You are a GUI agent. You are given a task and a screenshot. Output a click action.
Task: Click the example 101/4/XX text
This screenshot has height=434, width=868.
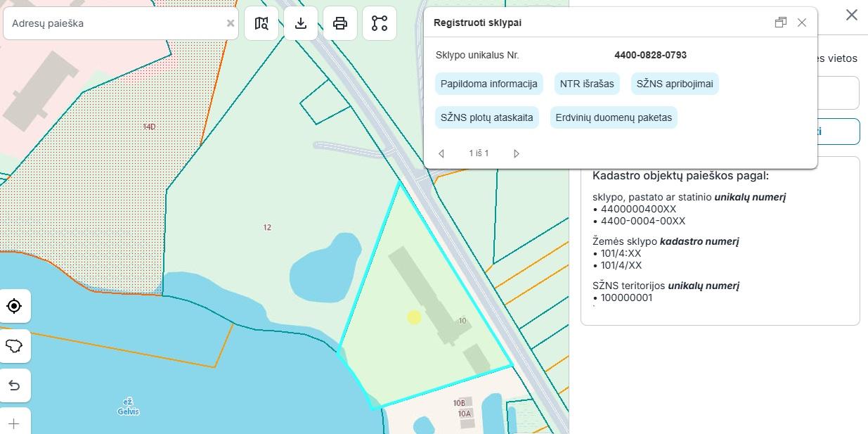click(621, 265)
